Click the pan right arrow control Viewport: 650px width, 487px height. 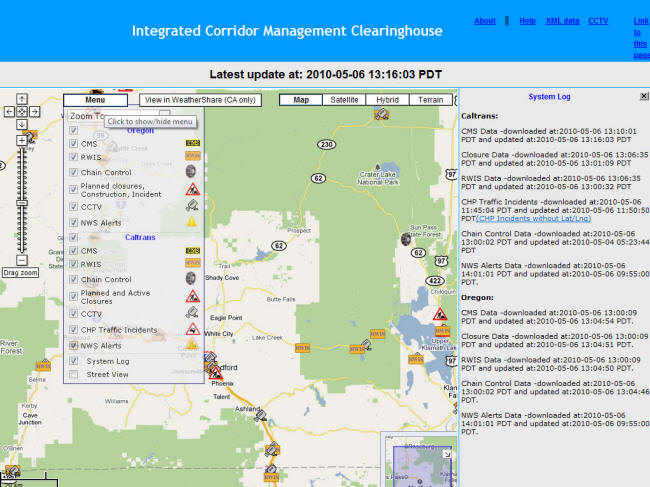click(34, 111)
